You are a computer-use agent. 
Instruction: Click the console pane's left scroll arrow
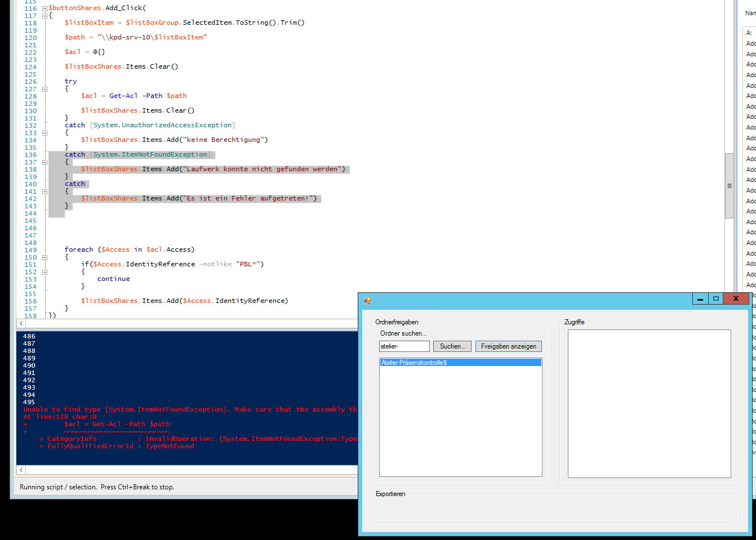(x=21, y=470)
